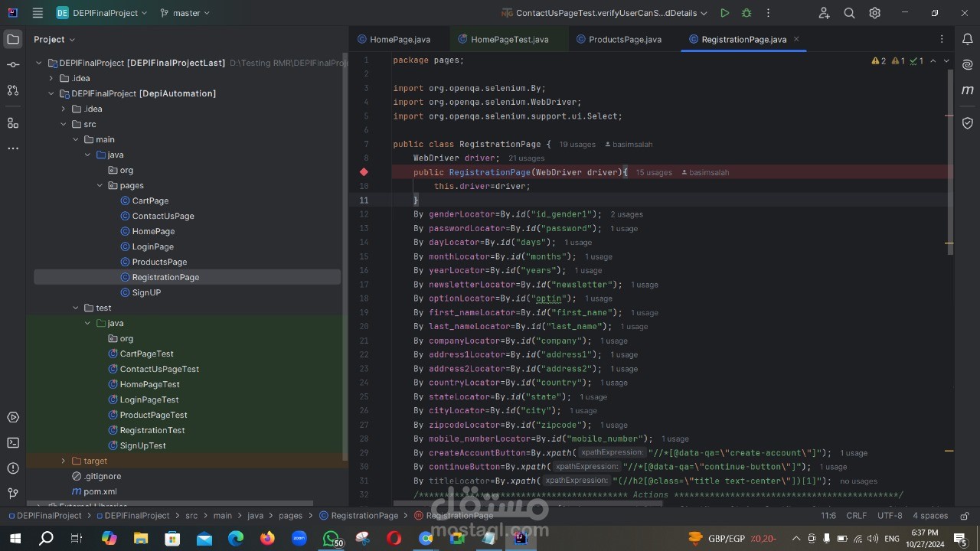Viewport: 980px width, 551px height.
Task: Open the Maven tool window
Action: coord(967,90)
